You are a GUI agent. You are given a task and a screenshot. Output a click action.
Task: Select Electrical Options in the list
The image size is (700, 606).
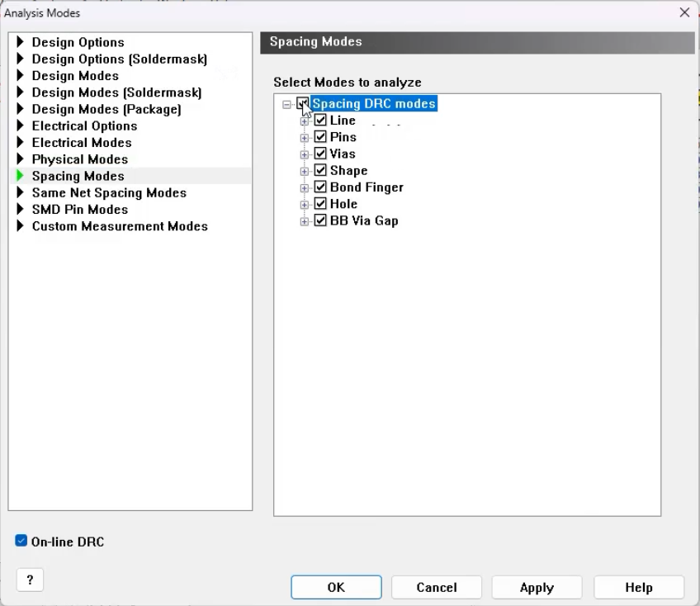click(x=84, y=125)
